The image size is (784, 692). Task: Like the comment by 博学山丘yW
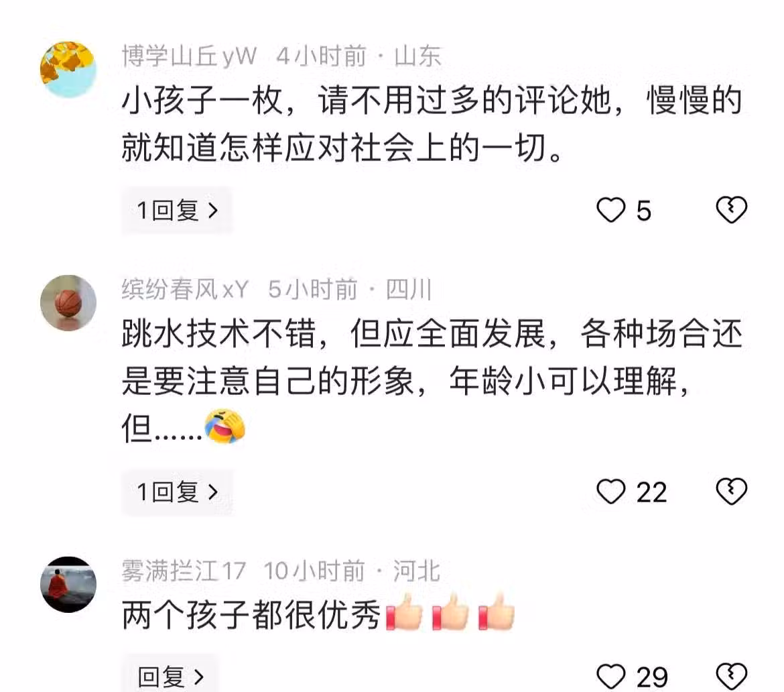coord(610,210)
